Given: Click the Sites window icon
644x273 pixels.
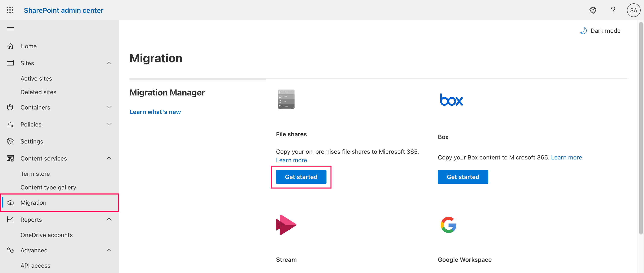Looking at the screenshot, I should 10,63.
